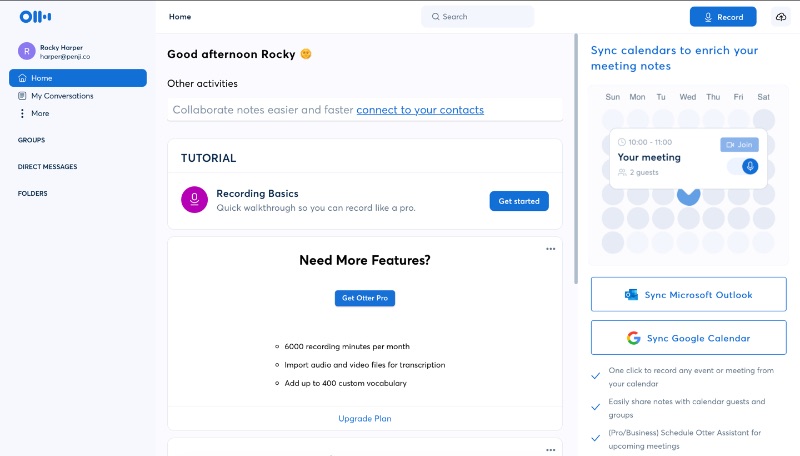Click Sync Google Calendar
This screenshot has height=456, width=800.
click(688, 338)
